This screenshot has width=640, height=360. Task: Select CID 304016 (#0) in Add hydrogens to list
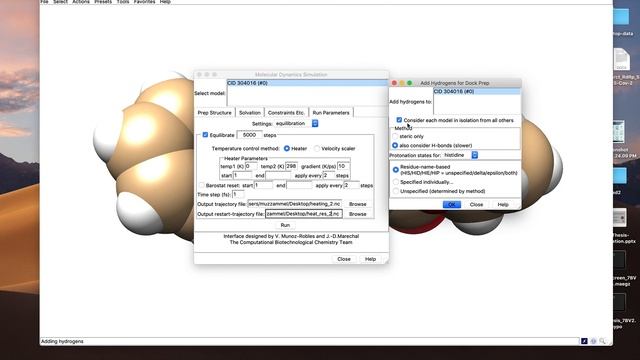477,91
